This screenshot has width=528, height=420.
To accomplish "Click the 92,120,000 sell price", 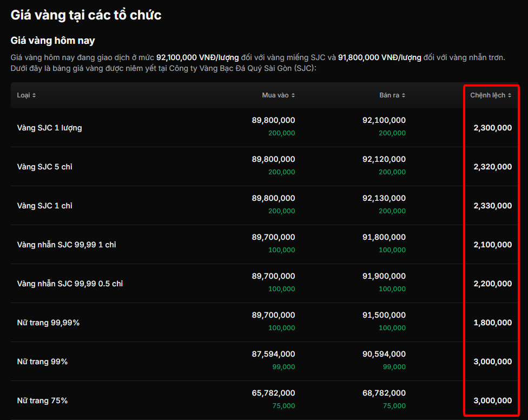I will pyautogui.click(x=384, y=159).
